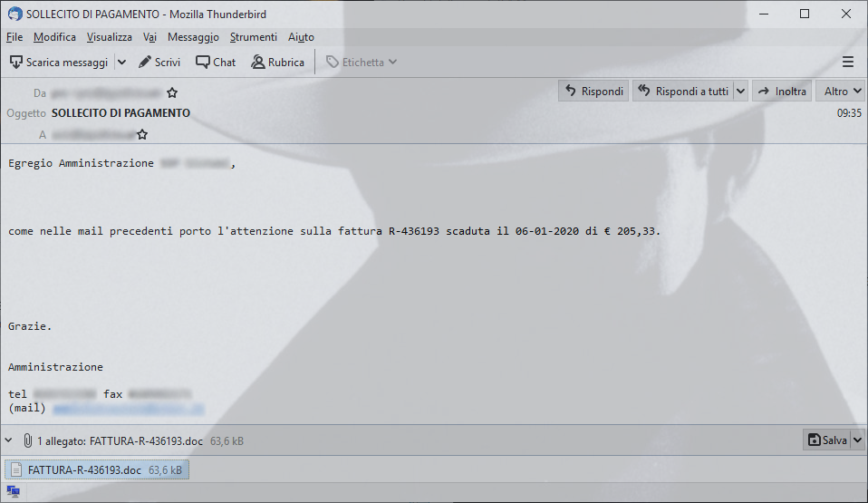The image size is (868, 503).
Task: Open the Rubrica address book
Action: click(278, 62)
